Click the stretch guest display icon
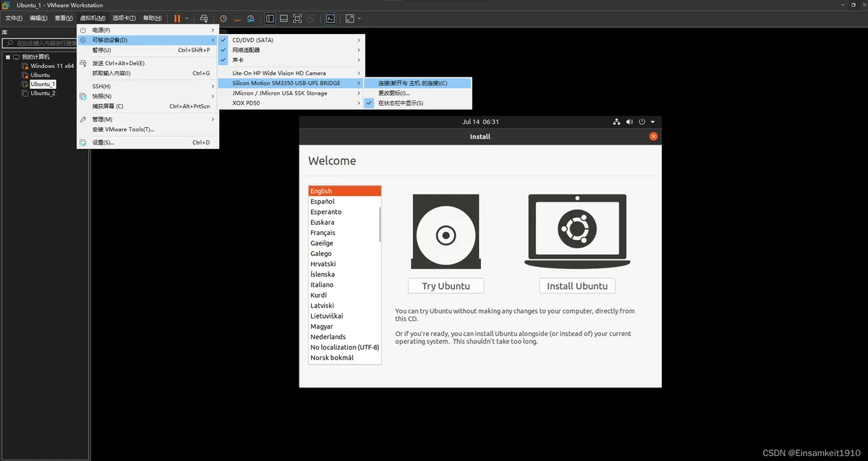This screenshot has height=461, width=868. [350, 18]
